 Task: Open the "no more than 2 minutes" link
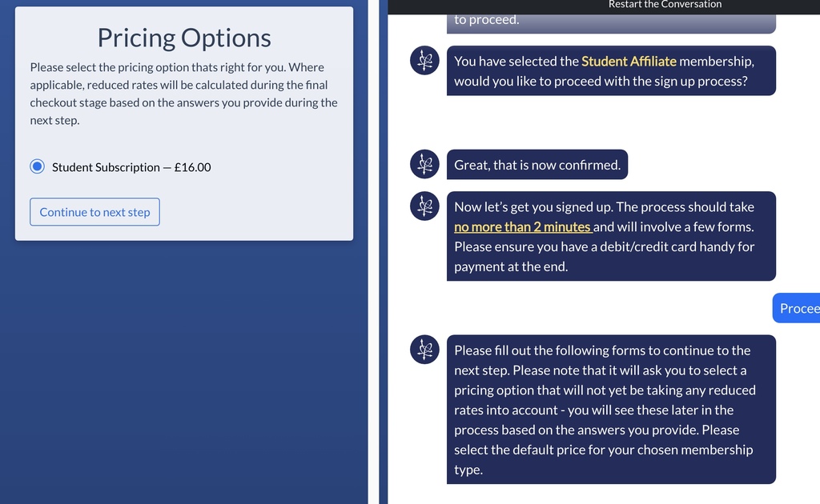(523, 226)
